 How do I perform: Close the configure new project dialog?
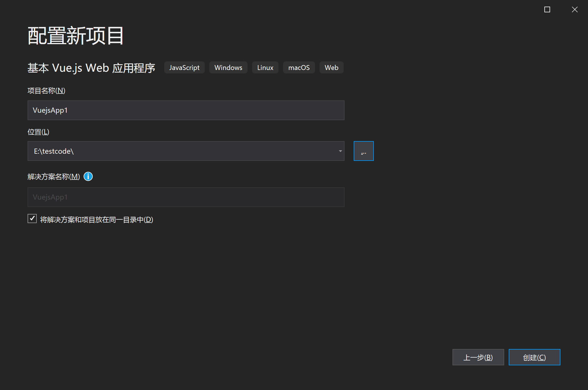(575, 9)
